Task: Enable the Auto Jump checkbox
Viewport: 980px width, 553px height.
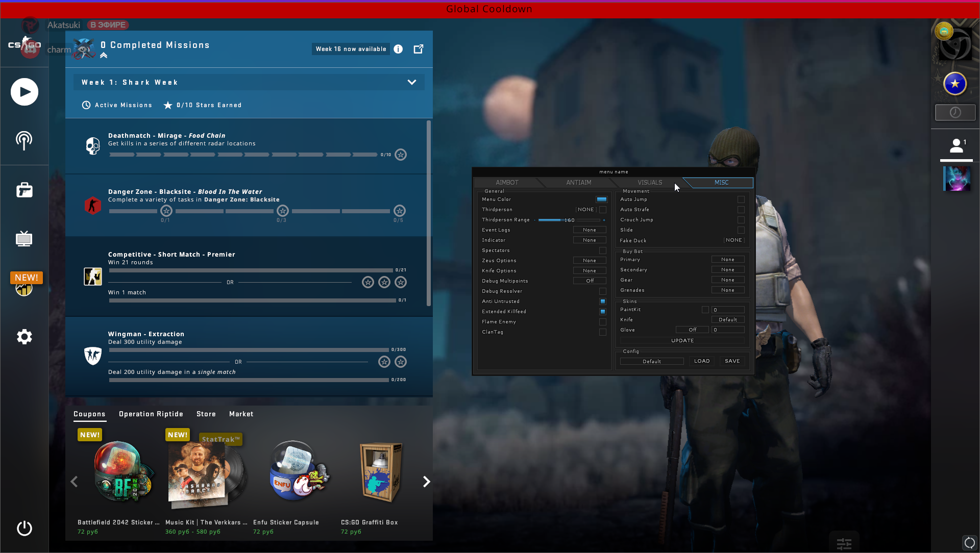Action: 741,199
